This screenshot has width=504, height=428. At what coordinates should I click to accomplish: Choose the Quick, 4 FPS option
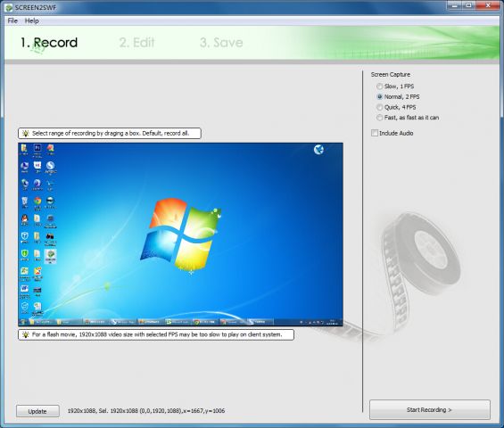tap(380, 107)
